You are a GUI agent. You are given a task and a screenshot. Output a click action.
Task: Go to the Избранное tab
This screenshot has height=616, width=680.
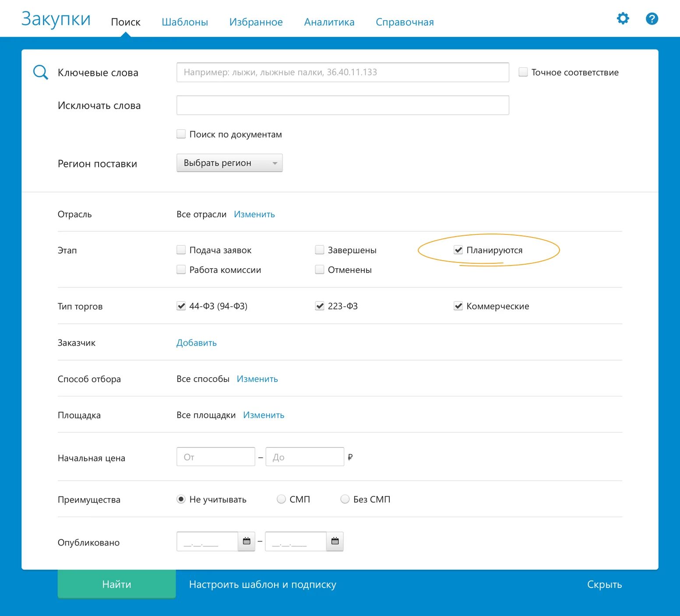coord(256,22)
